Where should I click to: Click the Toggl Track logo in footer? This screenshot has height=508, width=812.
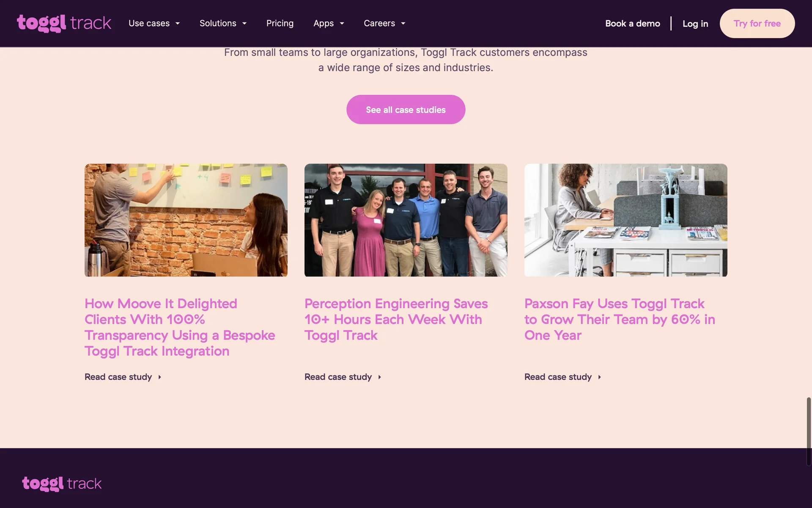(62, 483)
